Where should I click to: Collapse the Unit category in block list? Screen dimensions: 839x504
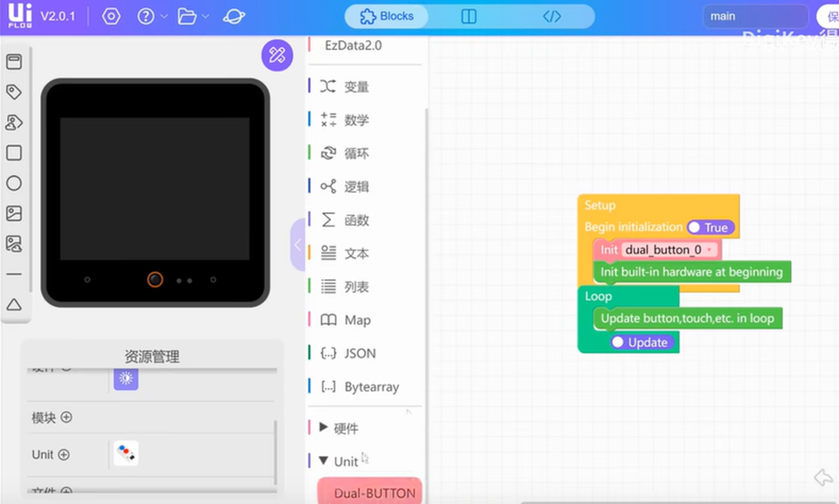(x=338, y=461)
